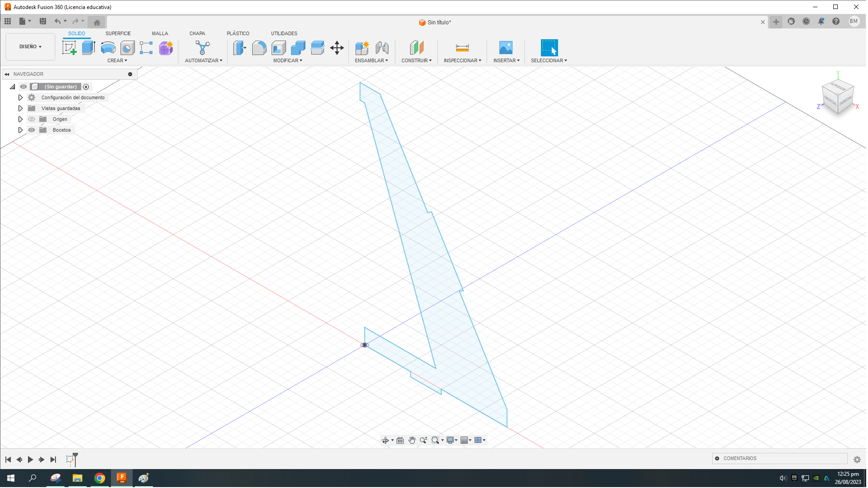Open the Create Form tool
Image resolution: width=868 pixels, height=488 pixels.
tap(166, 48)
